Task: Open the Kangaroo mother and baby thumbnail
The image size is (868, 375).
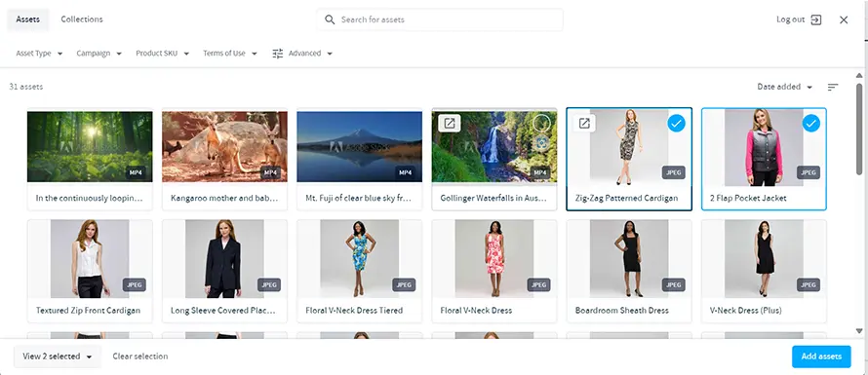Action: click(224, 146)
